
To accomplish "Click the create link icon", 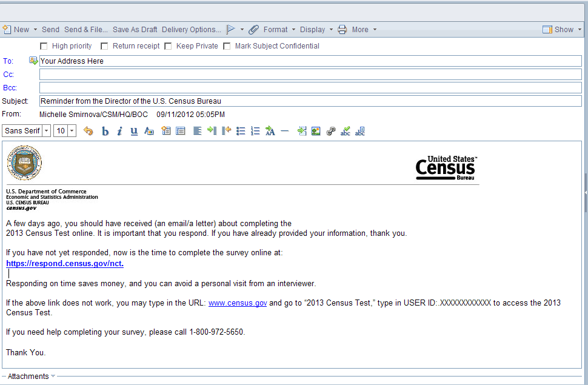I will click(x=331, y=130).
